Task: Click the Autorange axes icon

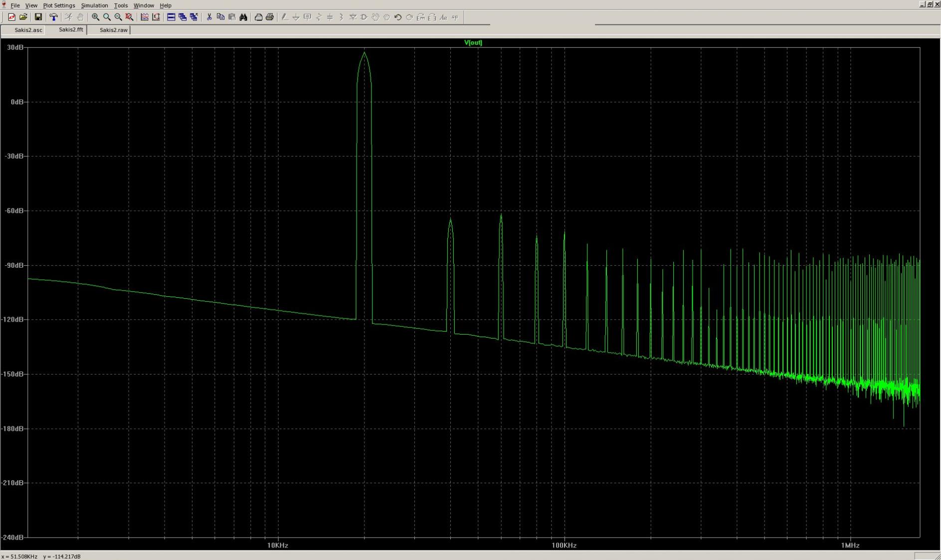Action: click(156, 17)
